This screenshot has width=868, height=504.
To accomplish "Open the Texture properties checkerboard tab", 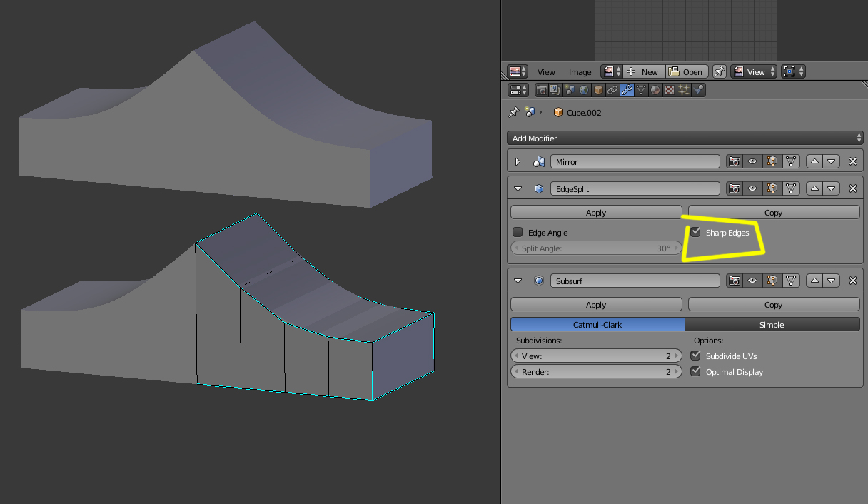I will pyautogui.click(x=670, y=90).
